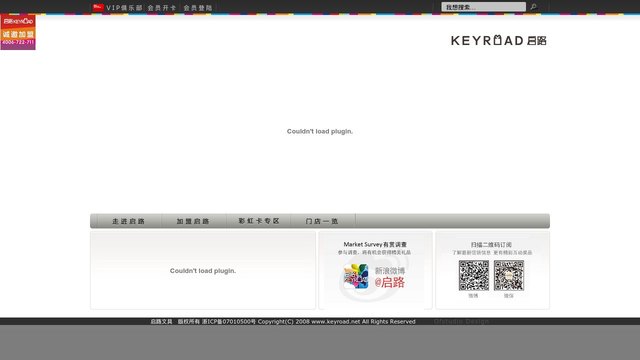This screenshot has height=360, width=640.
Task: Open the 新浪微博 @启路 link
Action: pyautogui.click(x=390, y=277)
